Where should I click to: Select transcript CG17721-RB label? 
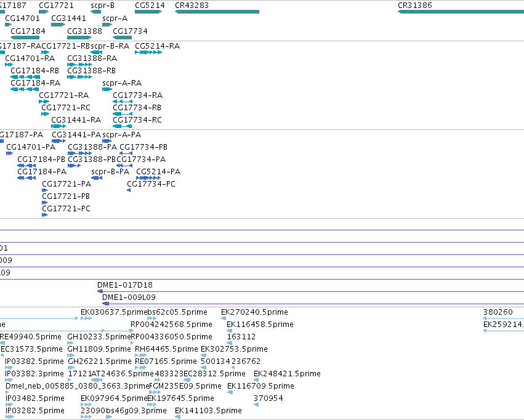tap(65, 46)
